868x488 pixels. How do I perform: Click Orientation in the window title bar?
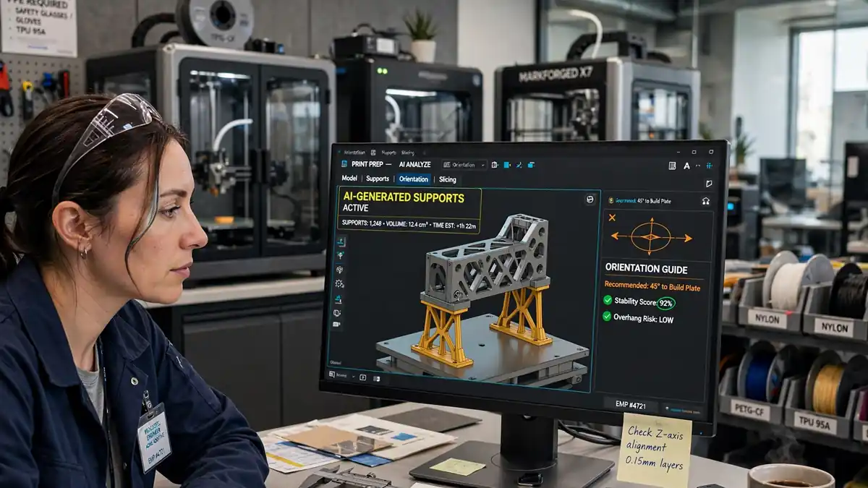[354, 152]
